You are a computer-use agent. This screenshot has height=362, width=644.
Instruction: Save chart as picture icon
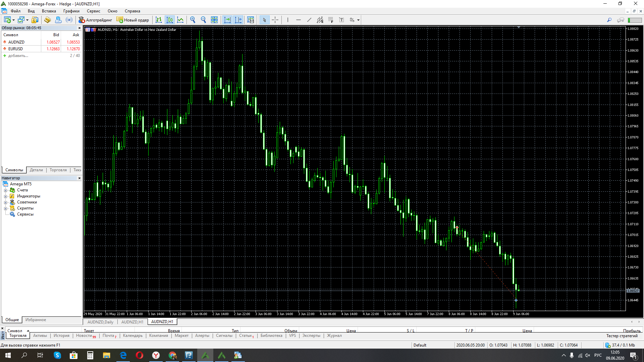tap(251, 20)
